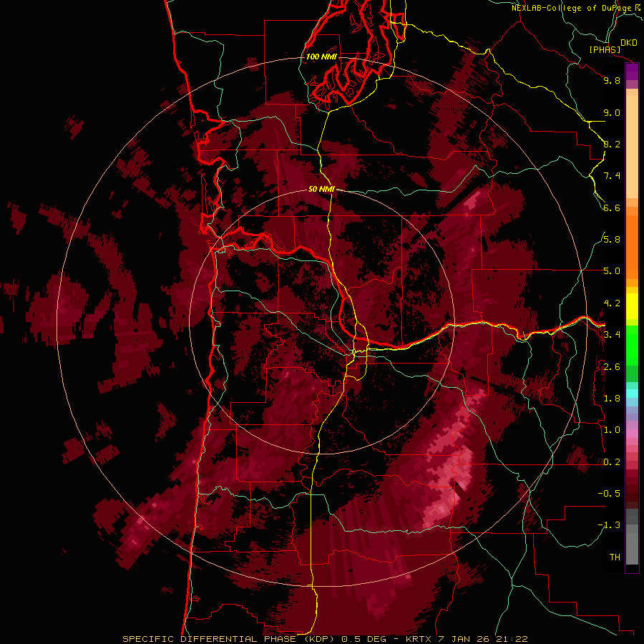
Task: Pick the dark orange color bar segment
Action: coord(632,248)
